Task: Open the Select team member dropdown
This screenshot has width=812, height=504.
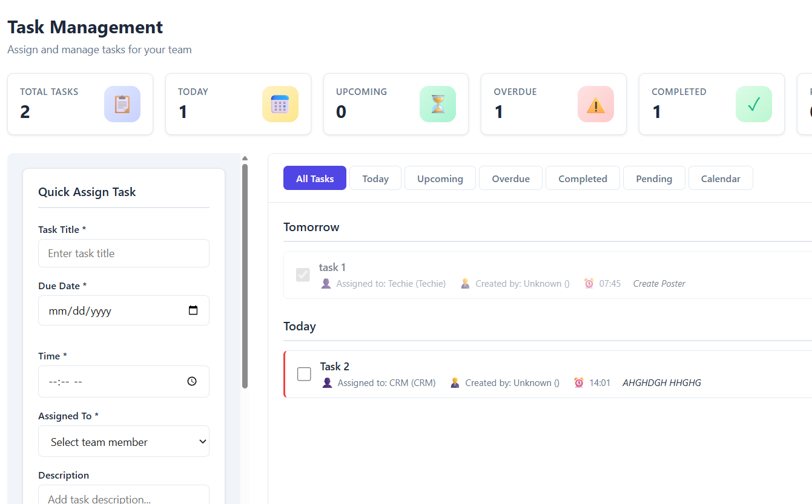Action: click(x=124, y=441)
